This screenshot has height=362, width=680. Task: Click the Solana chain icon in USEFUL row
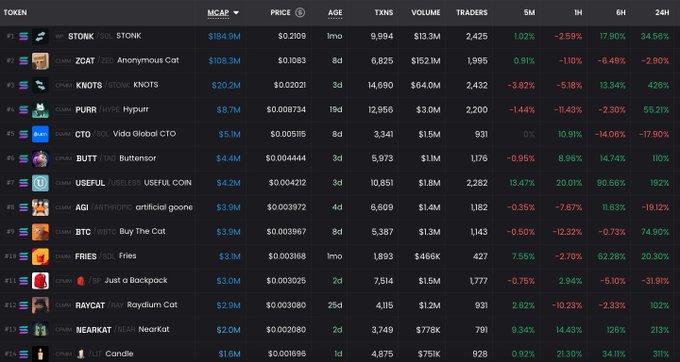click(x=23, y=183)
